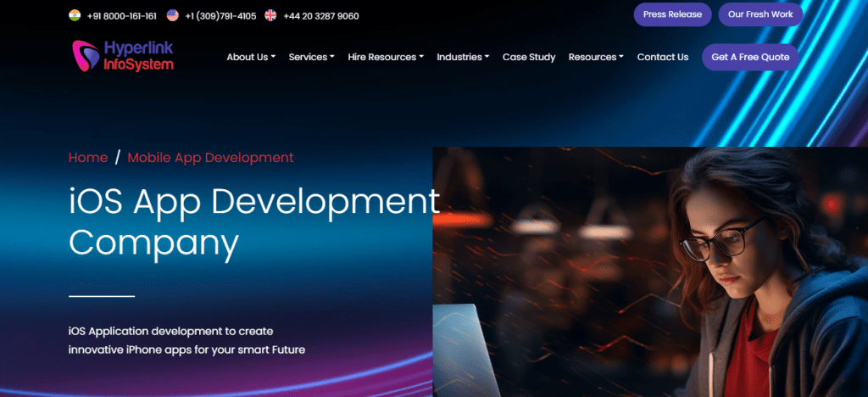Viewport: 868px width, 397px height.
Task: Expand the Resources dropdown
Action: 596,57
